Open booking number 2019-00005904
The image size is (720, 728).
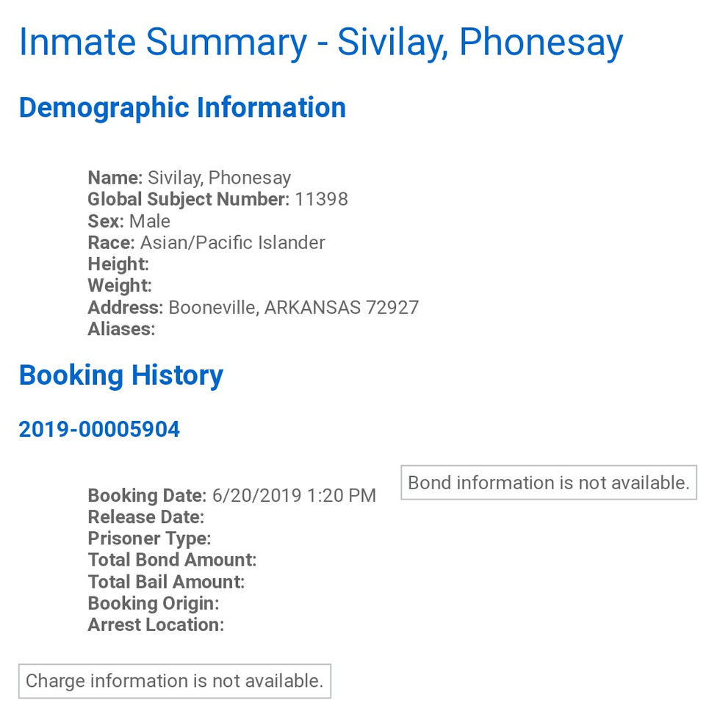(99, 430)
